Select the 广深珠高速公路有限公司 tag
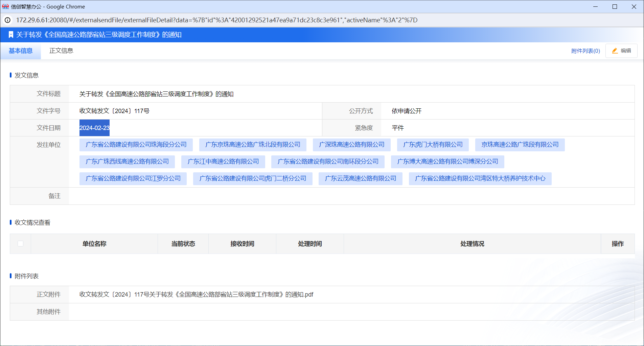Viewport: 644px width, 346px height. (x=352, y=145)
